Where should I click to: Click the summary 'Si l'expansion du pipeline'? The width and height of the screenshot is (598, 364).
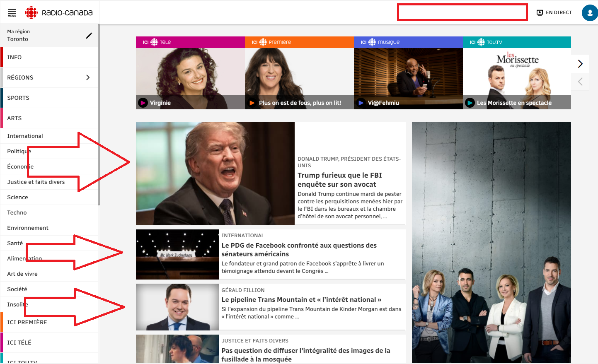pos(311,313)
